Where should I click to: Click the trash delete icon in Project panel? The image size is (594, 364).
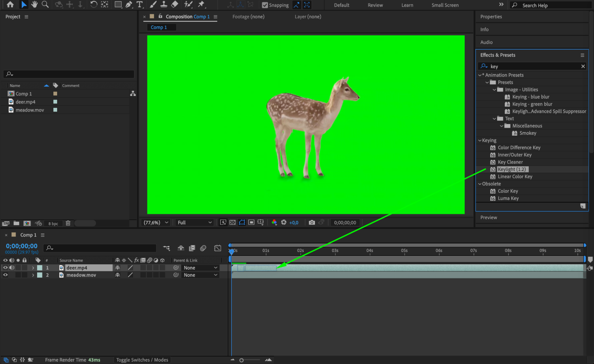tap(68, 223)
